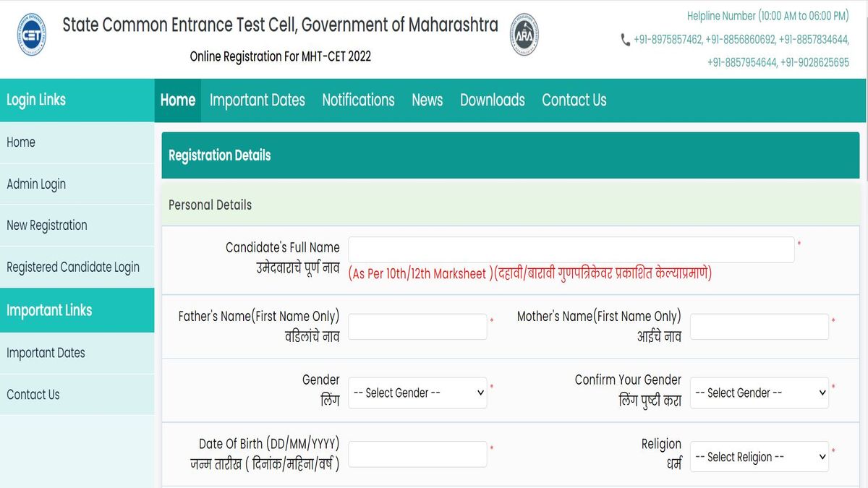This screenshot has height=488, width=868.
Task: Open the Confirm Your Gender dropdown
Action: (x=759, y=393)
